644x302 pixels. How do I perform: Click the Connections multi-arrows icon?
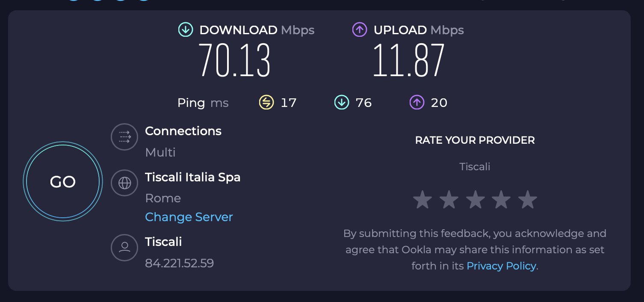point(124,137)
